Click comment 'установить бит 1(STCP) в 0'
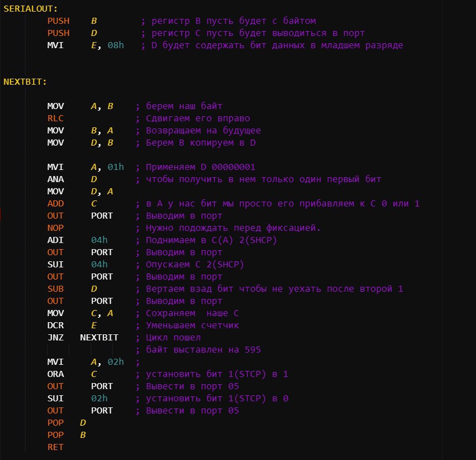Viewport: 476px width, 460px height. click(217, 398)
